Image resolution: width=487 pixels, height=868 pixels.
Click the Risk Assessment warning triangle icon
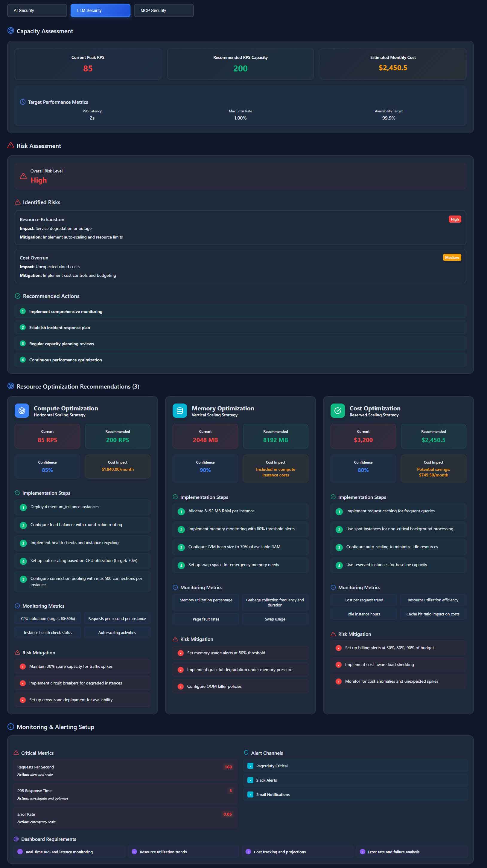(x=11, y=146)
